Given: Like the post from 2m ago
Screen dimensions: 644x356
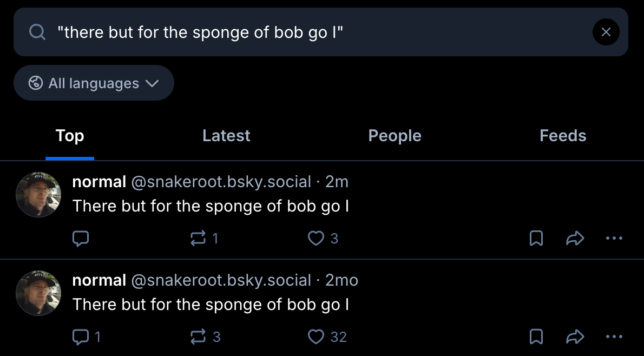Looking at the screenshot, I should (316, 238).
